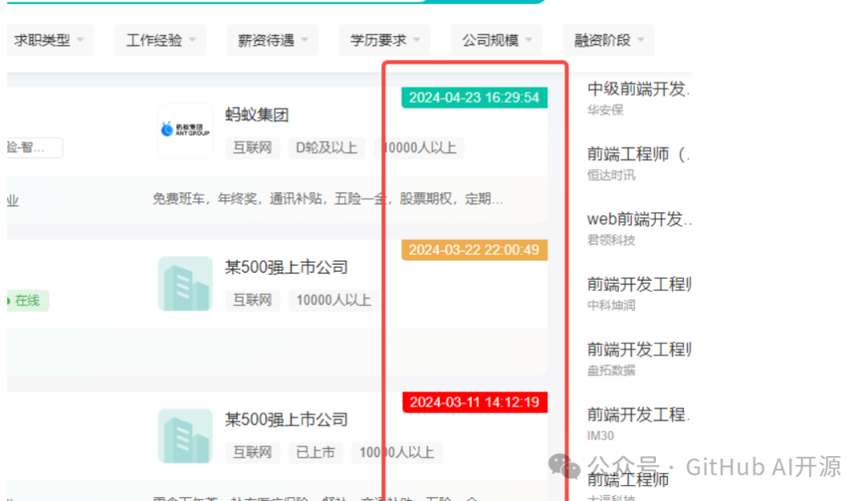Screen dimensions: 868x501
Task: Open the 前端开发工程 job from 盘拓数据
Action: coord(640,350)
